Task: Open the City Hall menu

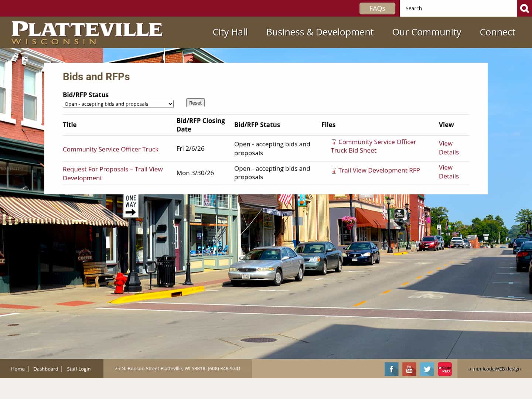Action: pos(230,32)
